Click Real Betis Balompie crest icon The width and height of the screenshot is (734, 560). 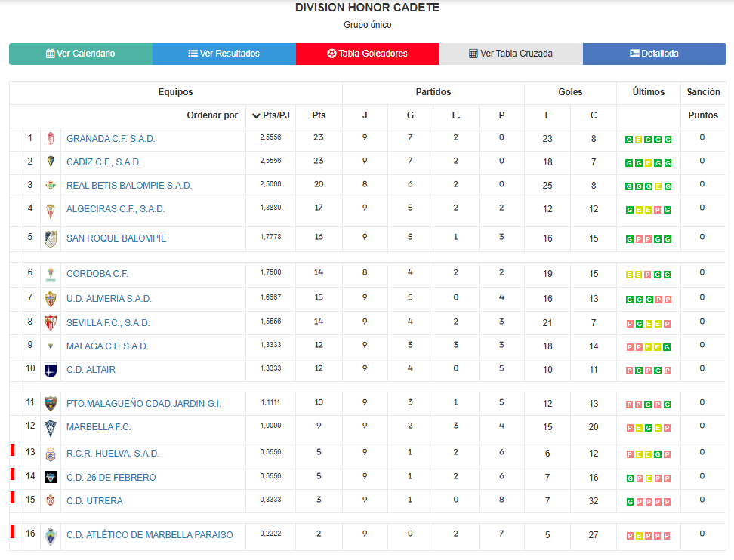coord(51,185)
